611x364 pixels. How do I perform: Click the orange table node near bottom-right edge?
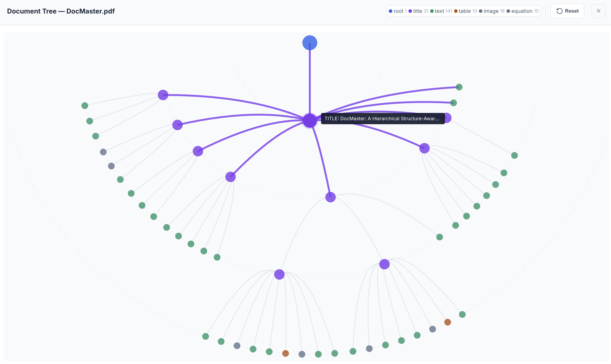447,322
